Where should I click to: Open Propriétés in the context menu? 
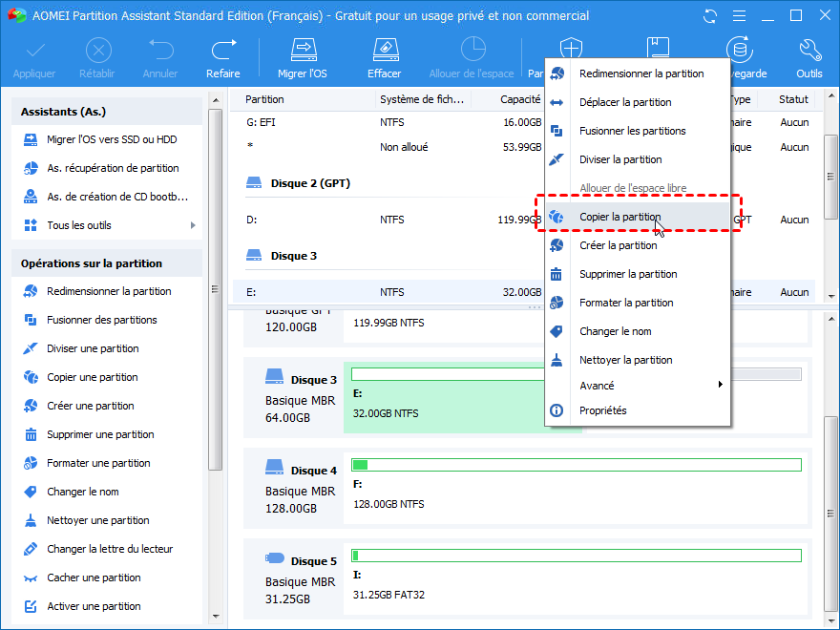[638, 410]
